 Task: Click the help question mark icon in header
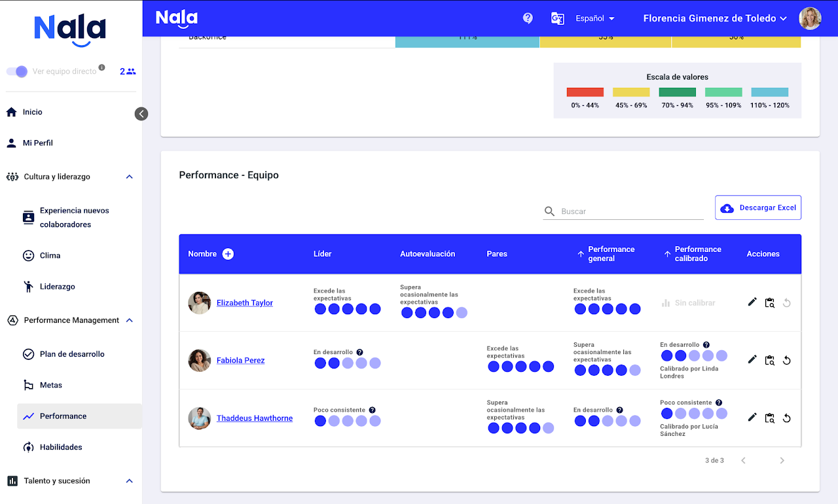pos(528,18)
